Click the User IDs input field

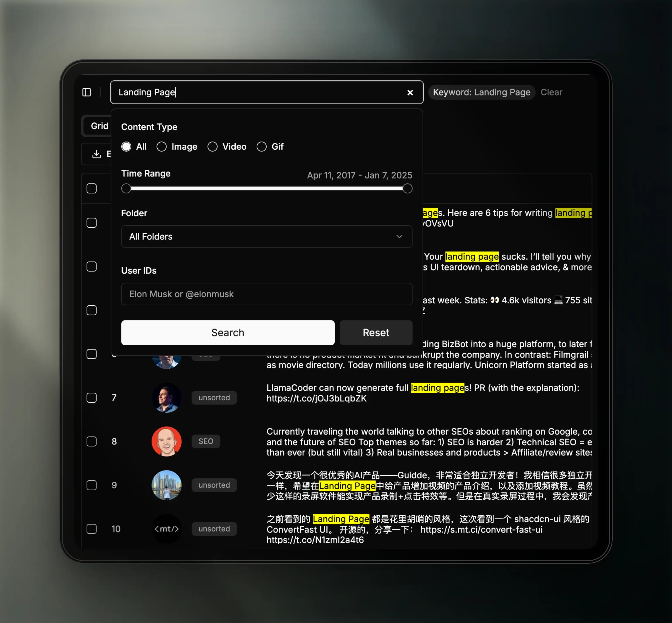[x=267, y=294]
